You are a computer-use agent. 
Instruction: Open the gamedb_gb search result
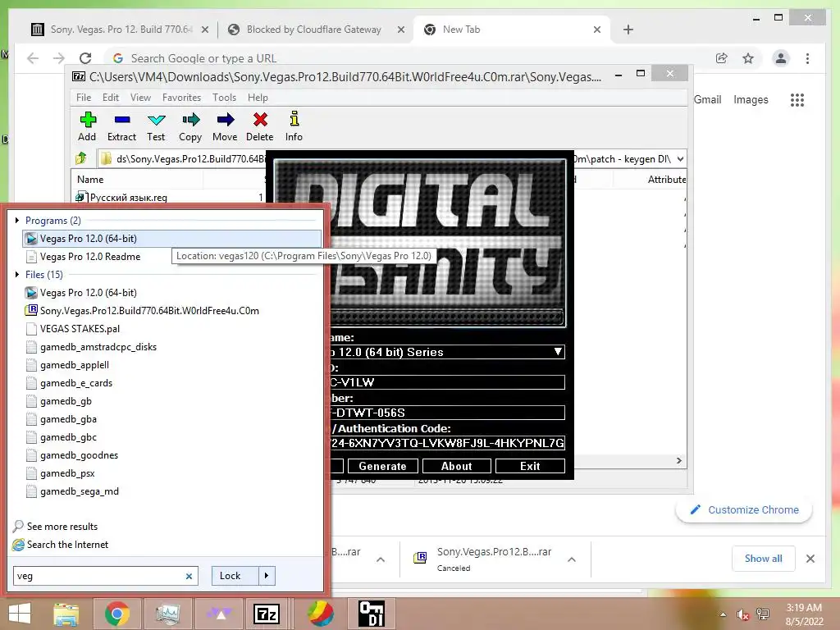(66, 401)
